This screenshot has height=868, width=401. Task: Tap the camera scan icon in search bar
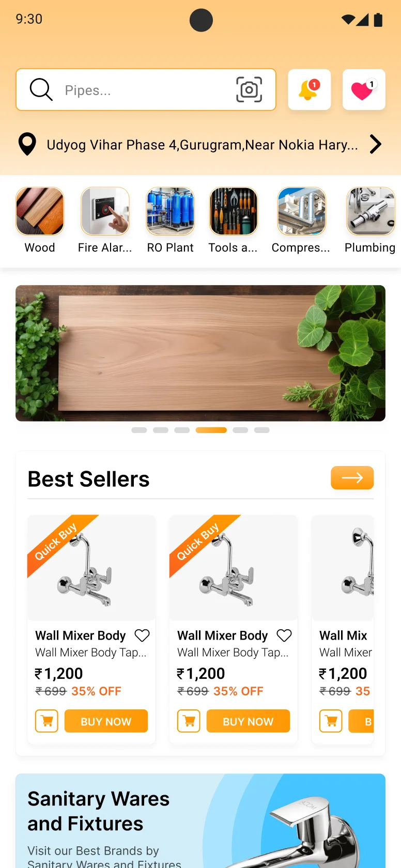pos(249,89)
